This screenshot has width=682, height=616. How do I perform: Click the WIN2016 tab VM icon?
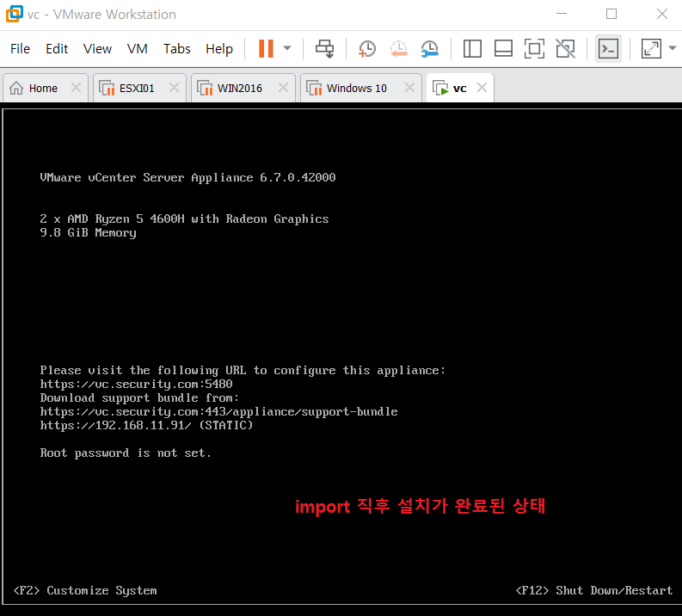coord(205,88)
